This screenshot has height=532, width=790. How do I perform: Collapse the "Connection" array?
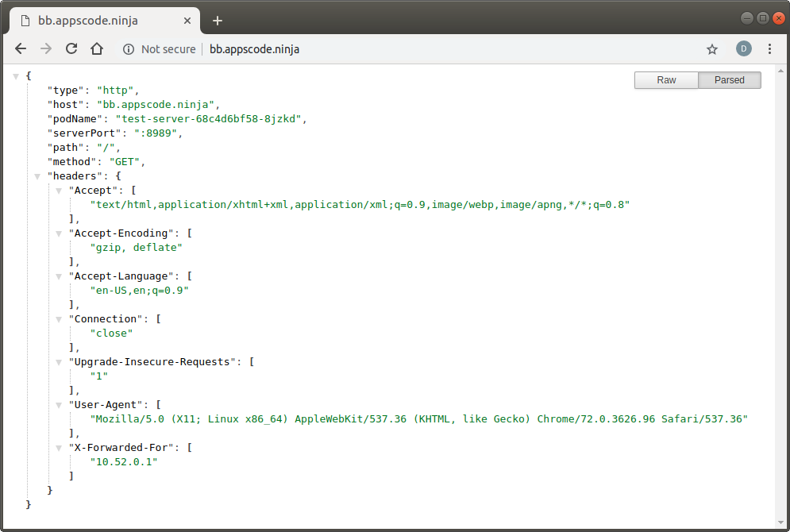60,319
